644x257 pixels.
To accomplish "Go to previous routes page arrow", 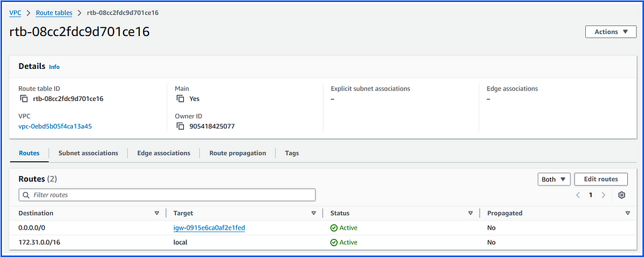I will tap(578, 195).
